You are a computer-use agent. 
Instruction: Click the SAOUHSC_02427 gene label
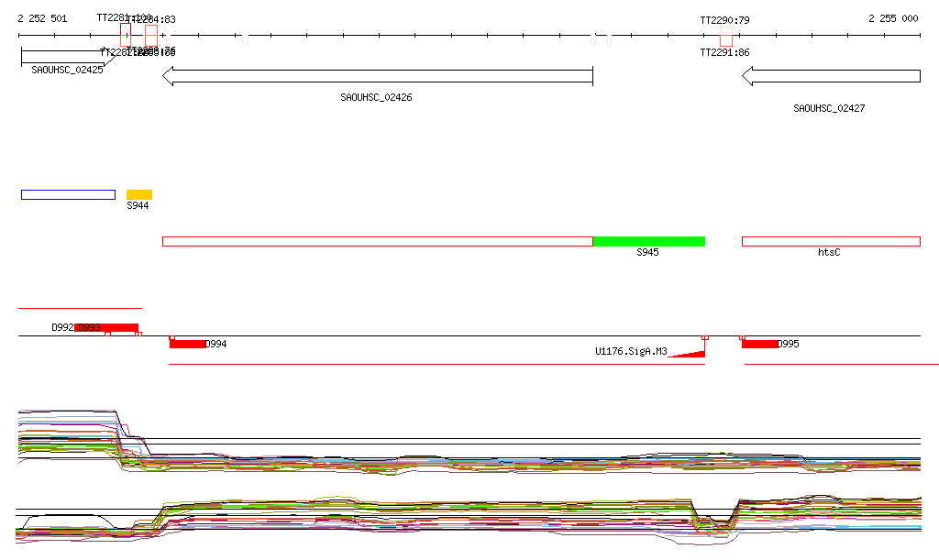[x=829, y=108]
